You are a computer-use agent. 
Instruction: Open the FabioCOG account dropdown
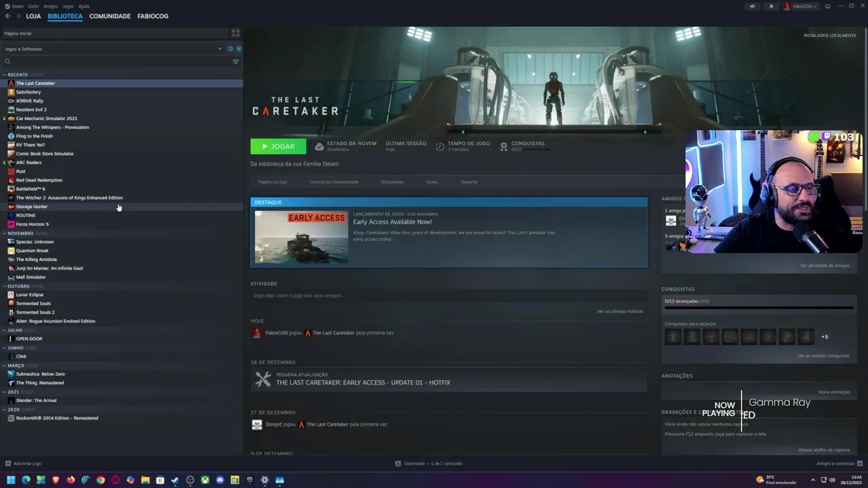(801, 6)
